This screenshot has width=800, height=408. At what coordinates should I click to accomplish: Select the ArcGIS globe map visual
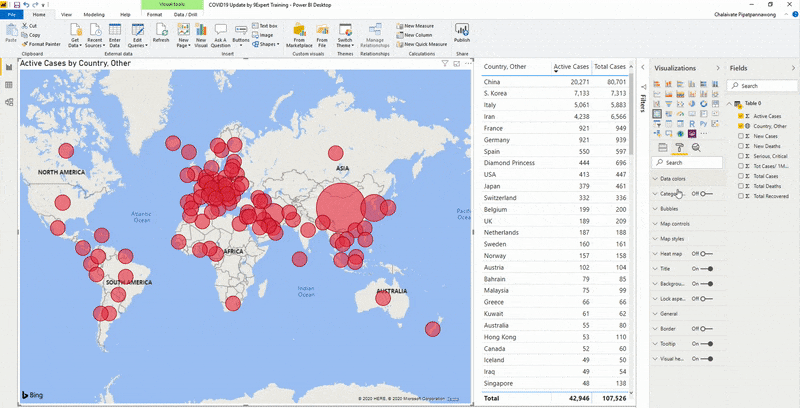tap(680, 134)
